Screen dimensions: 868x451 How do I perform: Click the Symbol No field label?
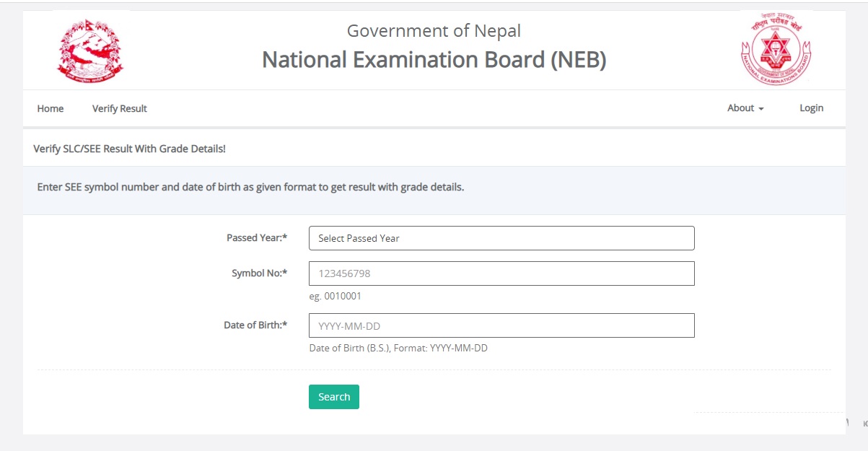click(260, 273)
